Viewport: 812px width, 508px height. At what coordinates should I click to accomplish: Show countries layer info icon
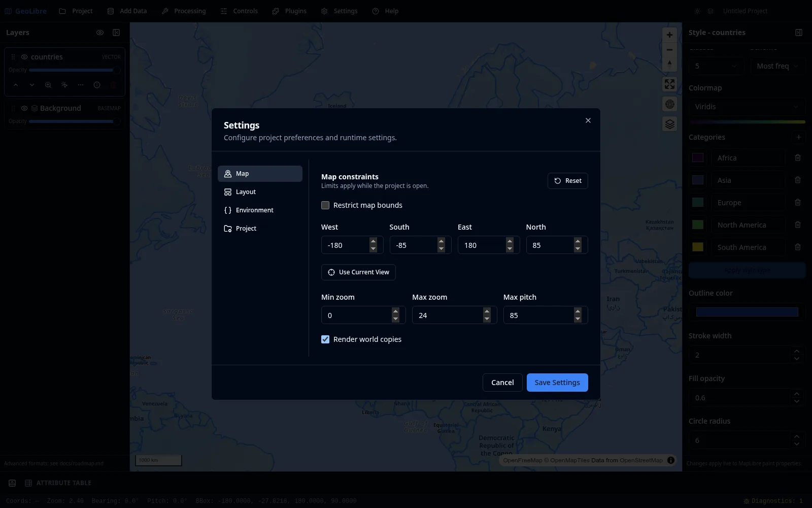tap(97, 85)
